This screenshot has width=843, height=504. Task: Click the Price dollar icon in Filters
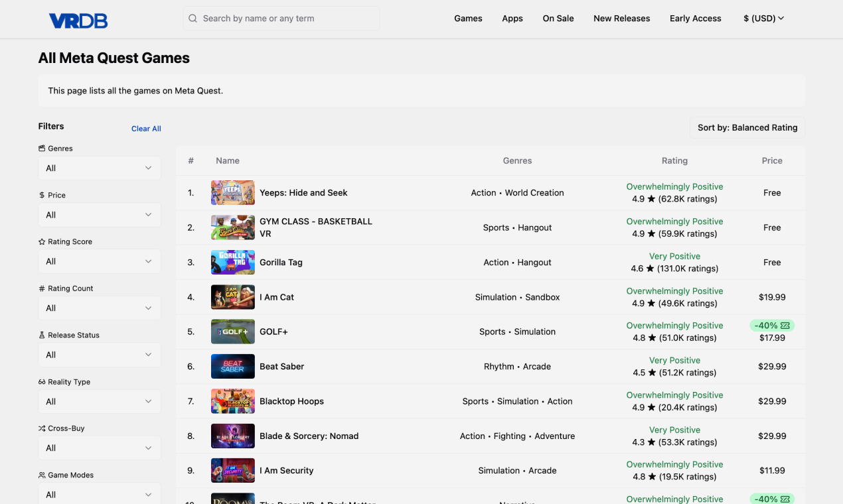point(42,195)
